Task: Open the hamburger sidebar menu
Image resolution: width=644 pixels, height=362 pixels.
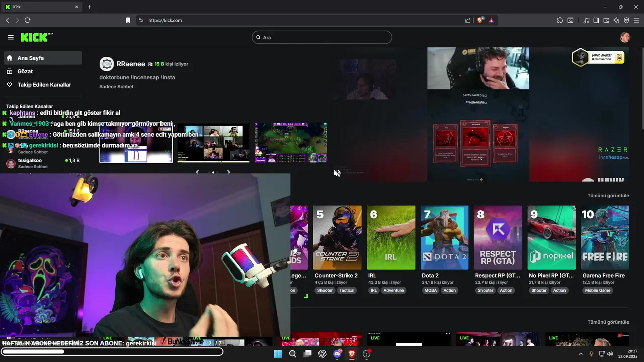Action: click(11, 37)
